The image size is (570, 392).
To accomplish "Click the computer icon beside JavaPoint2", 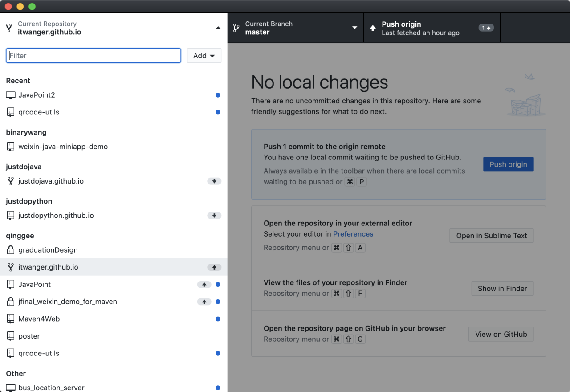I will (11, 95).
